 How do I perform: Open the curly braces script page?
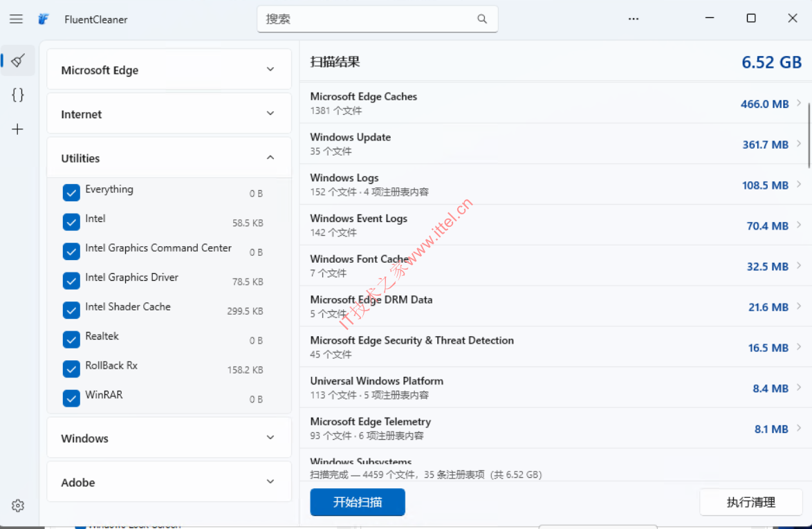(17, 95)
